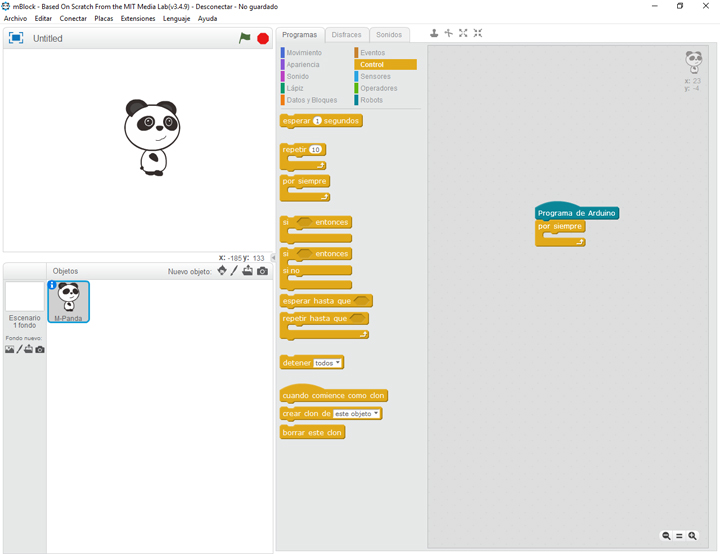Collapse the stage panel with small arrow
720x554 pixels.
[x=273, y=258]
